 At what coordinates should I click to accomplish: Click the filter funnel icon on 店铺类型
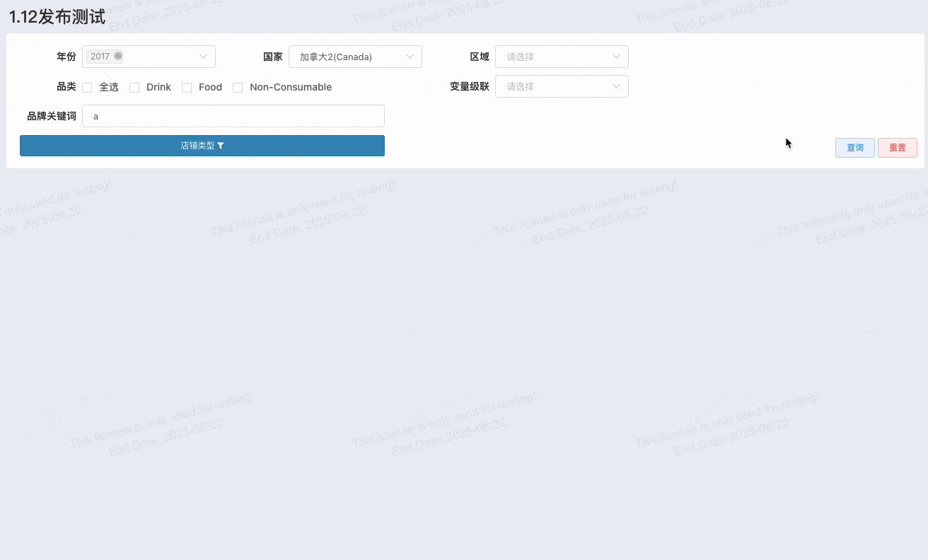[221, 146]
